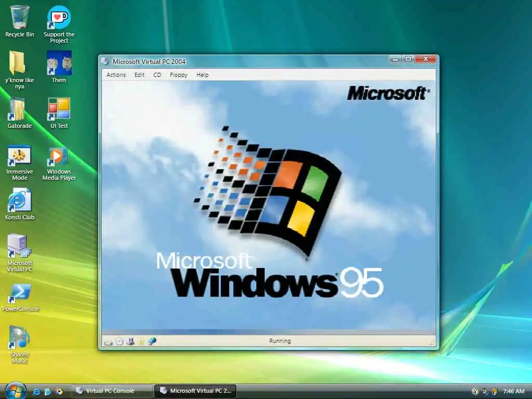Open the Support the Project shortcut

pyautogui.click(x=59, y=24)
